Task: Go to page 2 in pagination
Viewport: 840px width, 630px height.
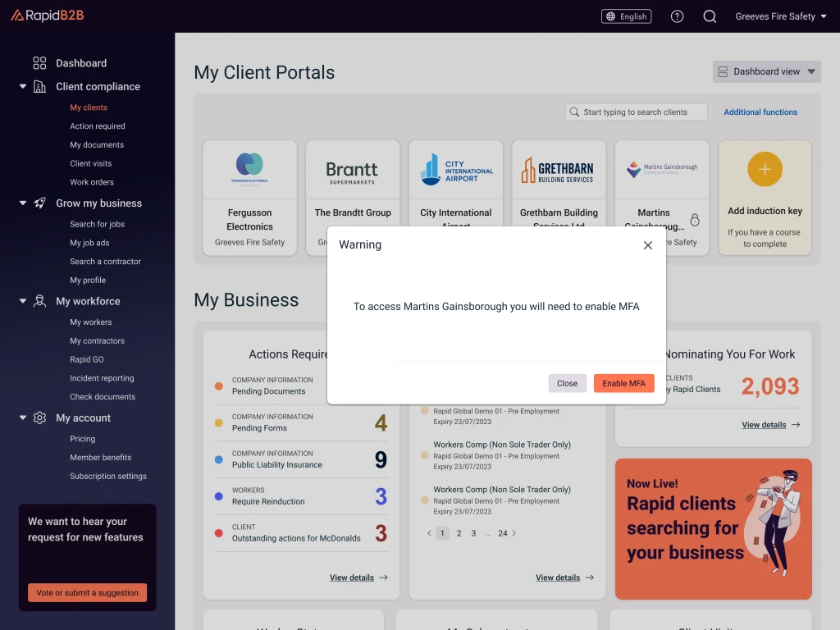Action: point(459,533)
